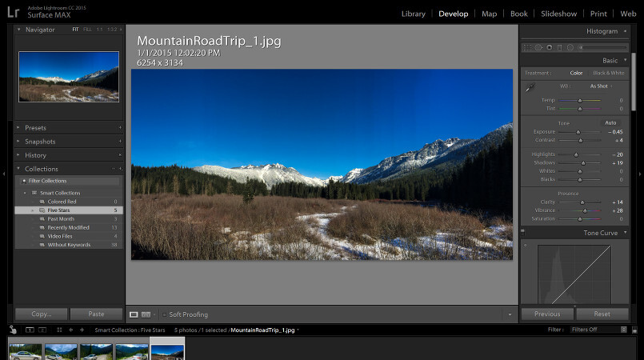
Task: Remove a collection with minus icon
Action: coord(114,169)
